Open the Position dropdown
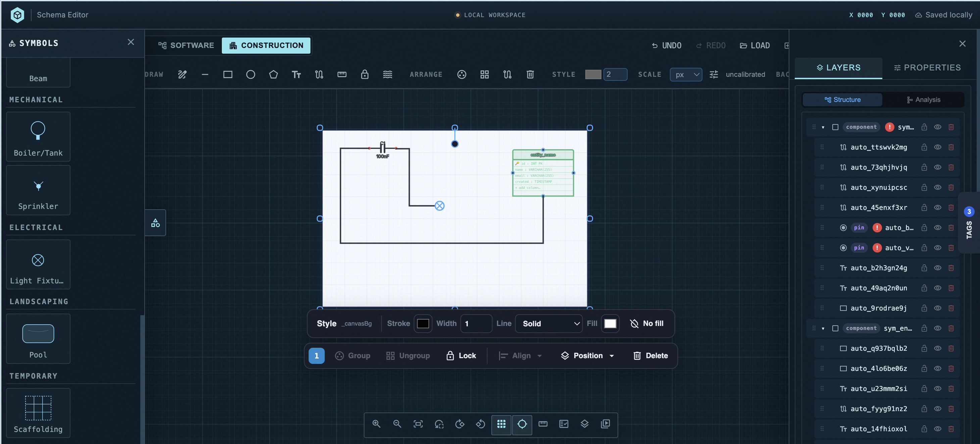The image size is (980, 444). click(588, 356)
